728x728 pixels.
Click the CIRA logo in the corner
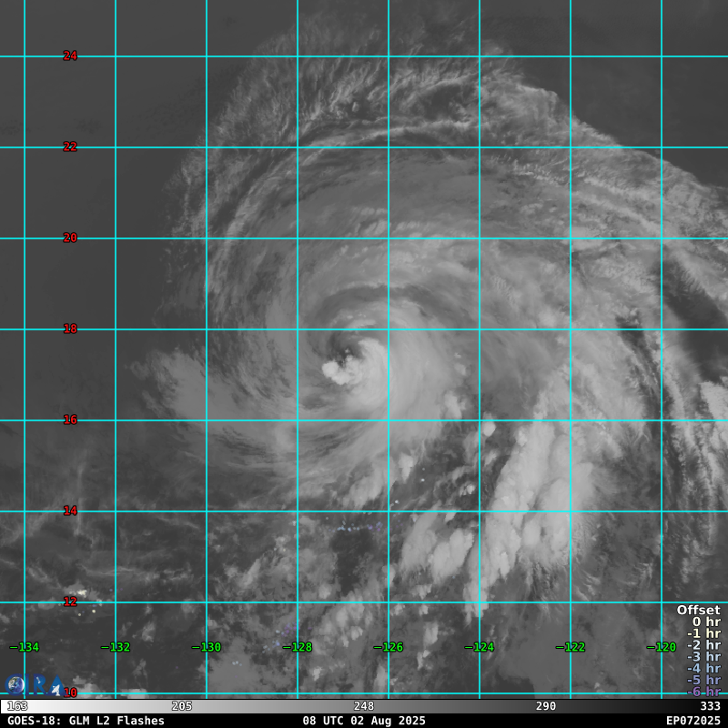coord(35,685)
